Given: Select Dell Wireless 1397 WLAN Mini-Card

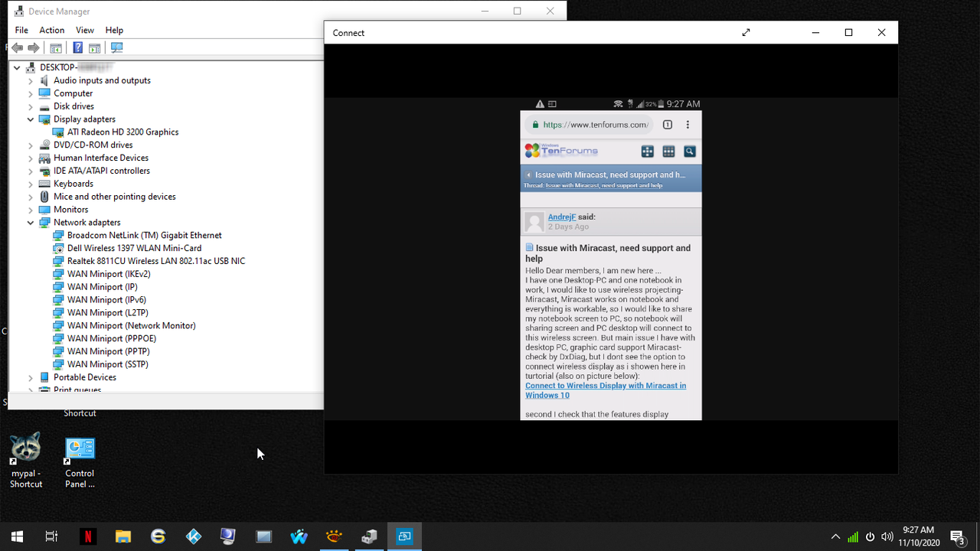Looking at the screenshot, I should pyautogui.click(x=134, y=248).
